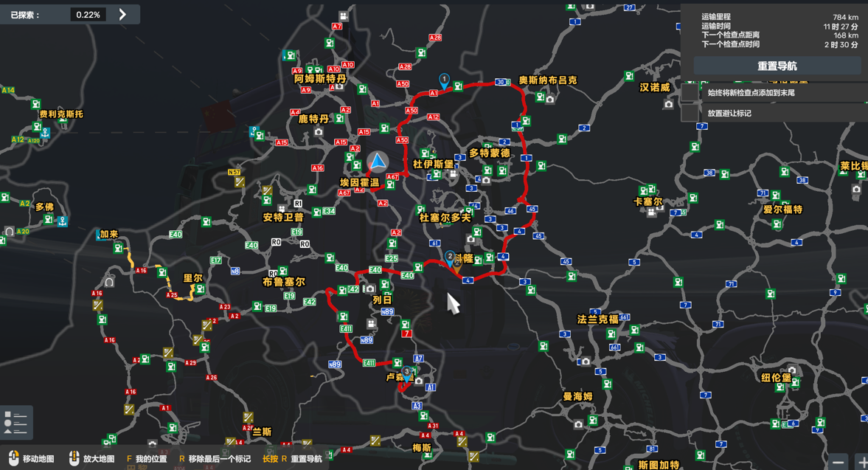868x470 pixels.
Task: Toggle the 放置避让标记 checkbox
Action: (x=690, y=113)
